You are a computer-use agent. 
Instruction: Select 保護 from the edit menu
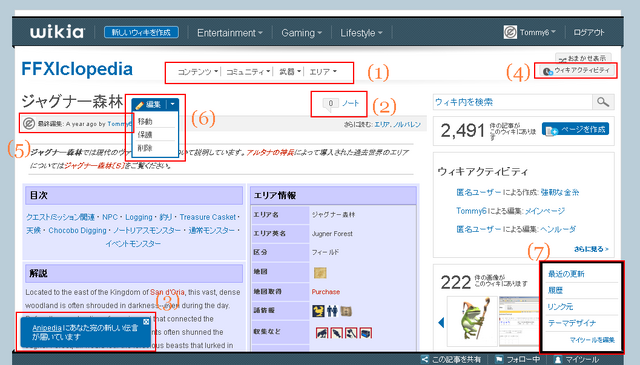pos(145,135)
